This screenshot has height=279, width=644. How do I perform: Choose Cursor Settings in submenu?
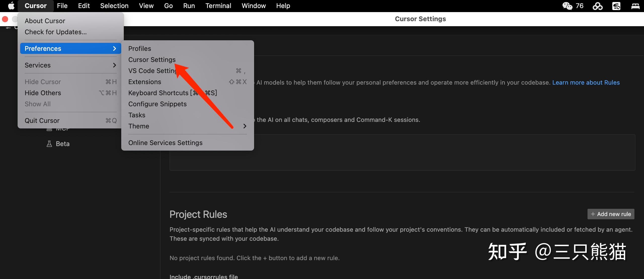tap(187, 60)
